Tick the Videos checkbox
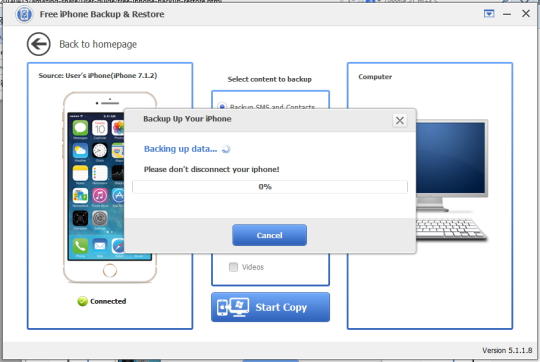The width and height of the screenshot is (540, 362). click(x=233, y=267)
